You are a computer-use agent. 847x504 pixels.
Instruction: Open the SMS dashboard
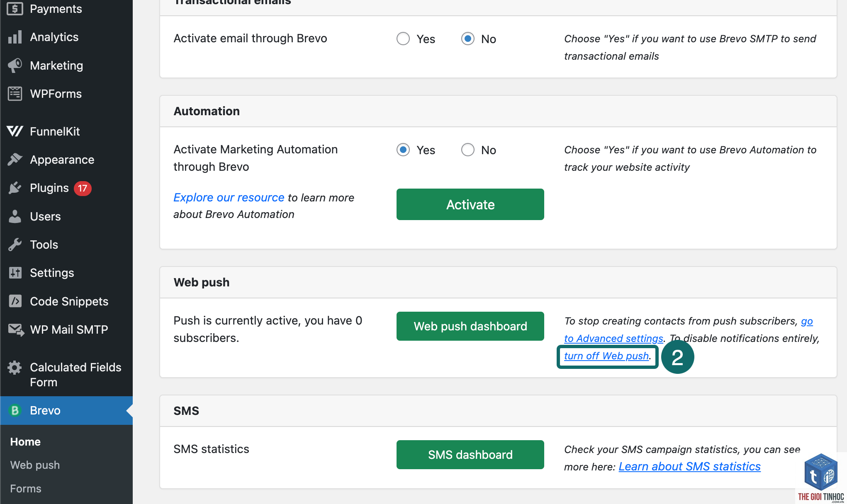[x=470, y=455]
